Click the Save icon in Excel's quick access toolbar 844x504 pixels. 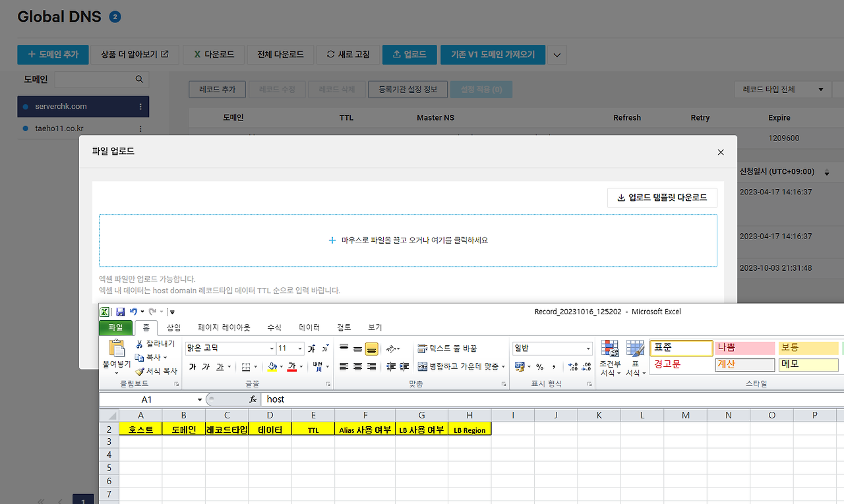pyautogui.click(x=120, y=311)
